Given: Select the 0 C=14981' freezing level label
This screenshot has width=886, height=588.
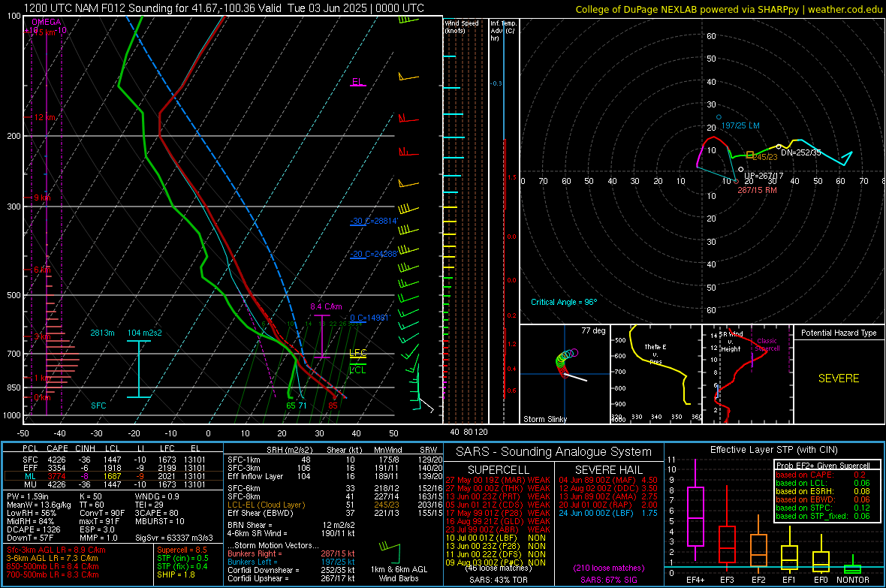Looking at the screenshot, I should point(369,318).
